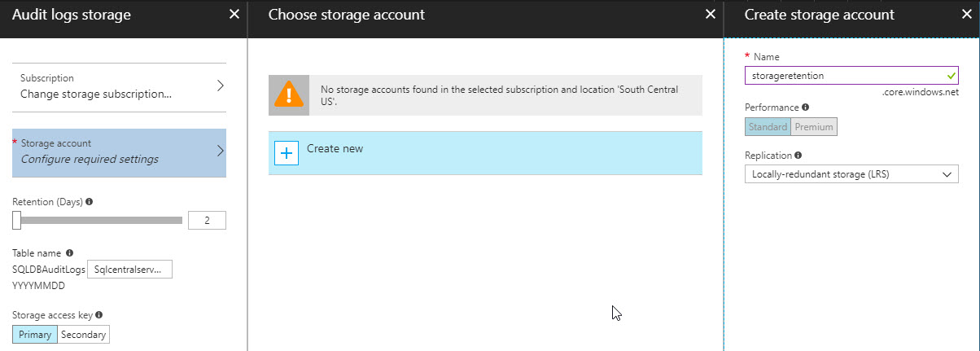Expand the Subscription chevron row

119,86
